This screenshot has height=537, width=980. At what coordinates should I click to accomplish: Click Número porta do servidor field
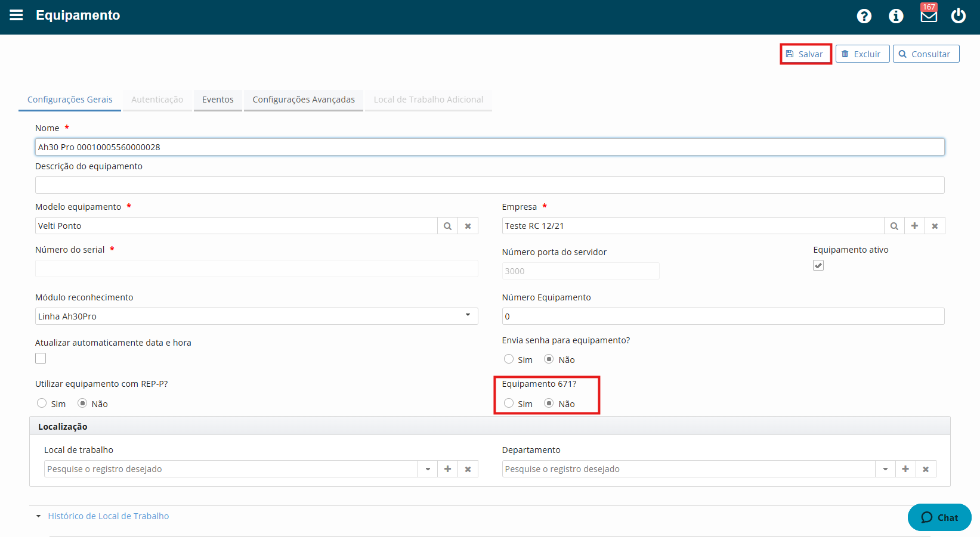pyautogui.click(x=581, y=271)
